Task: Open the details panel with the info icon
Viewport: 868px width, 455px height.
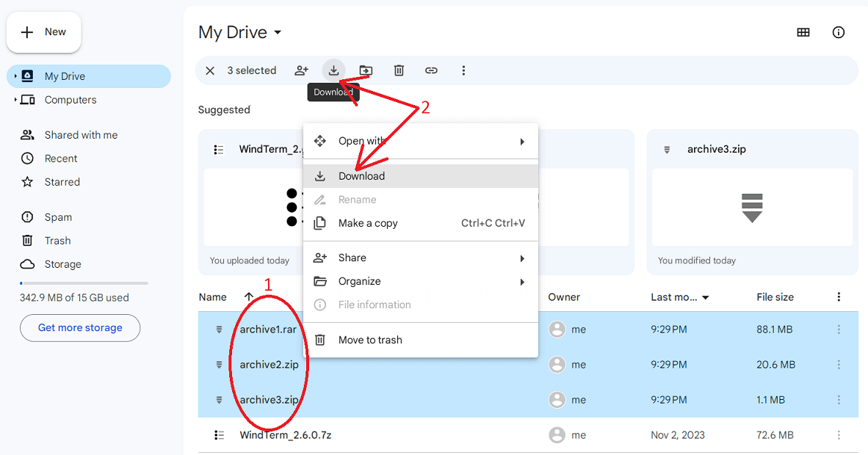Action: [x=838, y=32]
